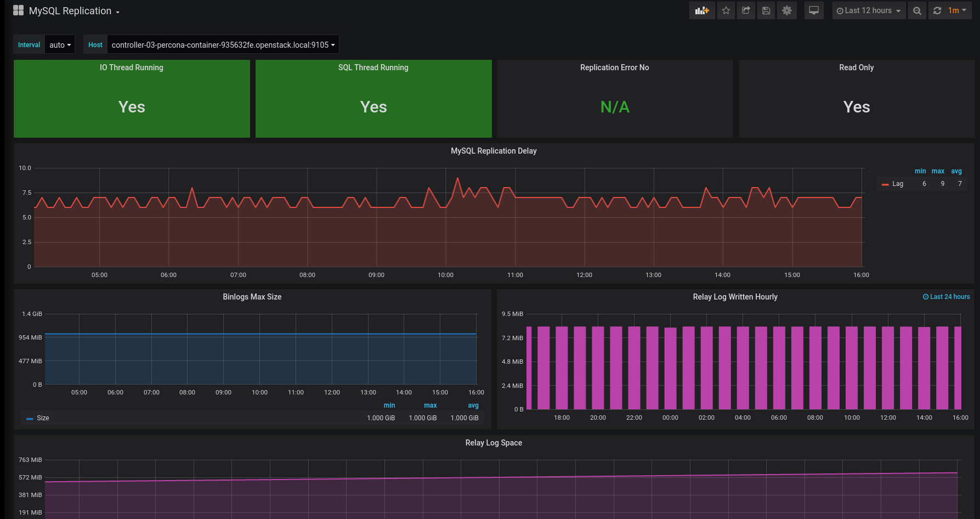Star this dashboard as favorite
Viewport: 980px width, 519px height.
726,10
